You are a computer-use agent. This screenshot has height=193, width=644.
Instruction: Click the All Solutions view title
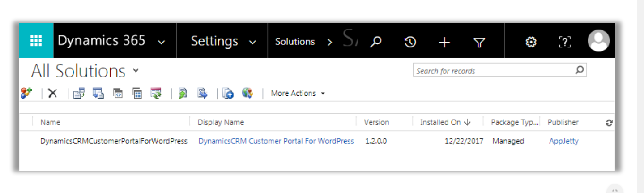(78, 71)
